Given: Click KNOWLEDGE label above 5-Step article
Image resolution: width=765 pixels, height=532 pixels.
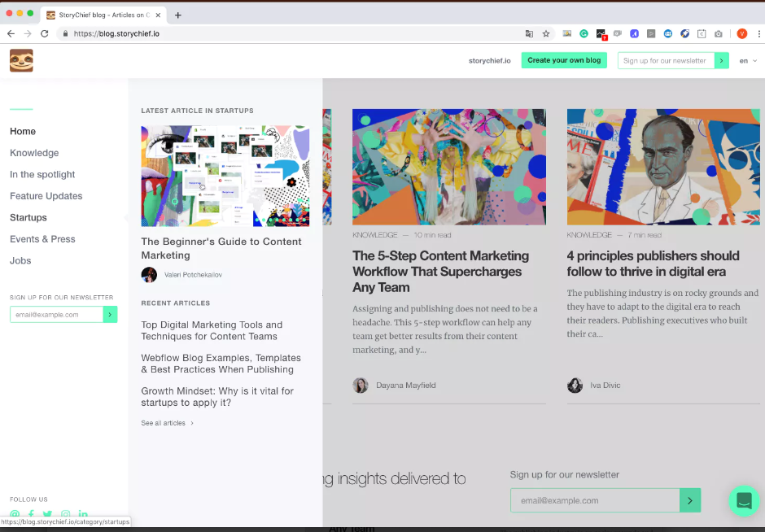Looking at the screenshot, I should (x=374, y=235).
